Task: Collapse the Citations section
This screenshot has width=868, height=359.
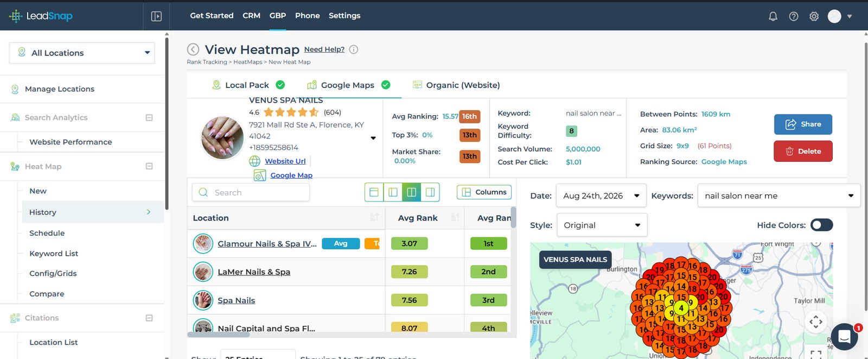Action: pyautogui.click(x=149, y=318)
